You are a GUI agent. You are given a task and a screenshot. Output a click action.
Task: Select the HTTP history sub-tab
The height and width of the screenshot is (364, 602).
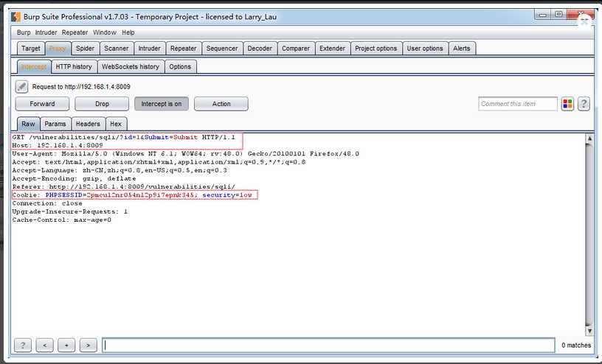pyautogui.click(x=74, y=67)
